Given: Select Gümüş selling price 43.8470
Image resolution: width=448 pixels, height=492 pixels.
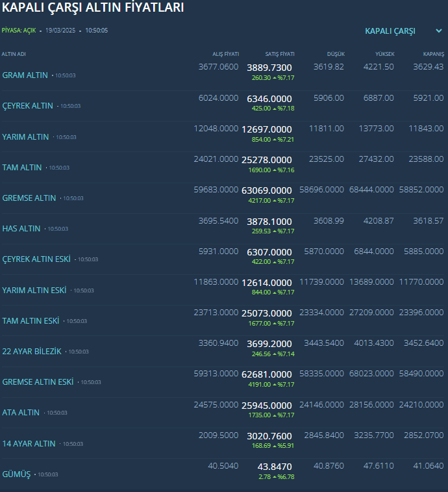Looking at the screenshot, I should point(275,467).
